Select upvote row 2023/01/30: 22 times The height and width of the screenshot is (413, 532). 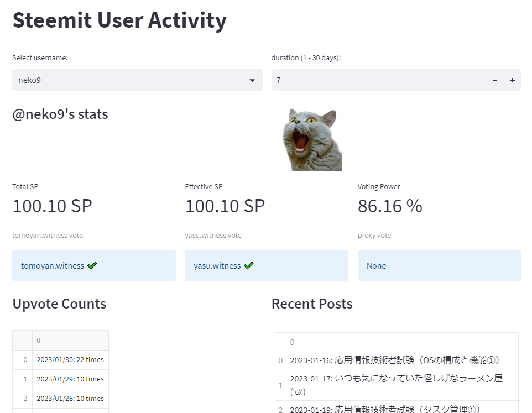pos(70,360)
